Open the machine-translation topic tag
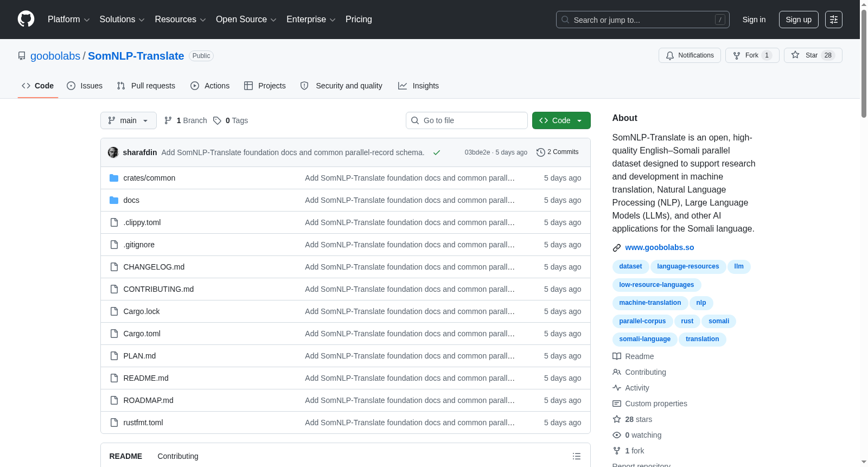Viewport: 868px width, 467px height. click(x=650, y=303)
